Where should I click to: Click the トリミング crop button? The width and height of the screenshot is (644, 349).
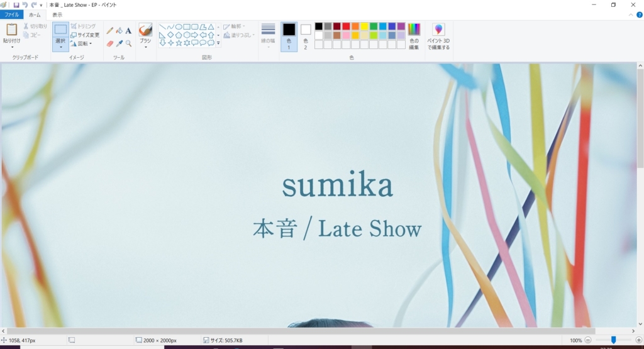84,26
